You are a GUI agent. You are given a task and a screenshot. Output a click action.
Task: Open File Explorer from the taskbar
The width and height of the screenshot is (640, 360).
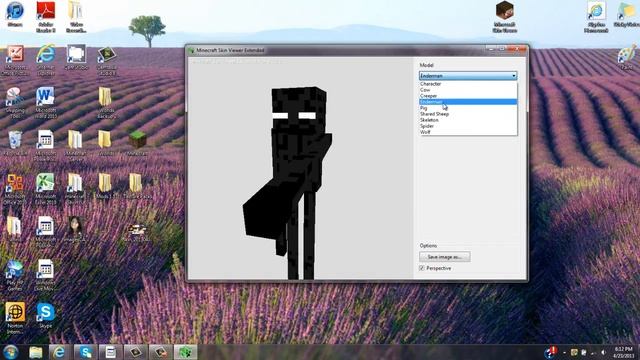(36, 352)
